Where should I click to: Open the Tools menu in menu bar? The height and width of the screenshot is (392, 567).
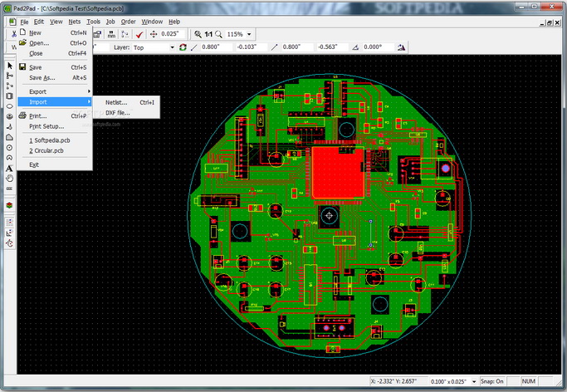click(x=93, y=21)
